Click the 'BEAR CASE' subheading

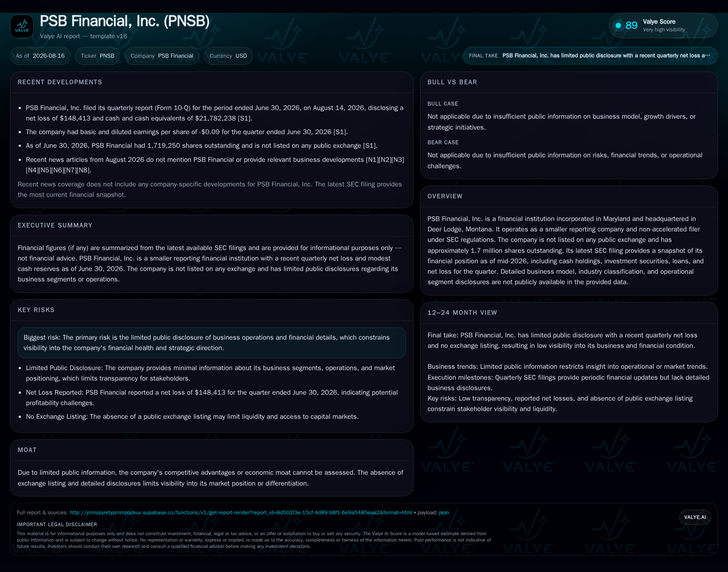click(x=443, y=143)
